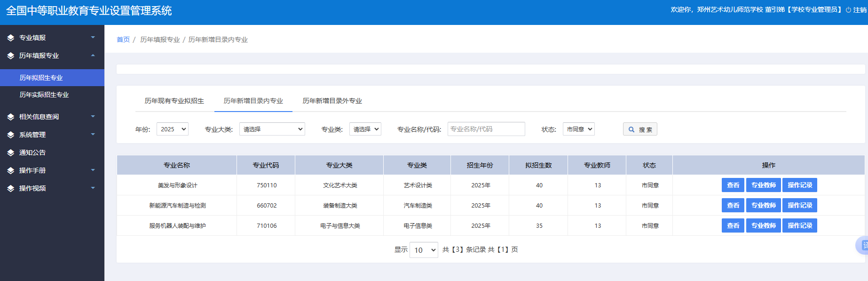Change the rows-per-page display dropdown

coord(424,250)
